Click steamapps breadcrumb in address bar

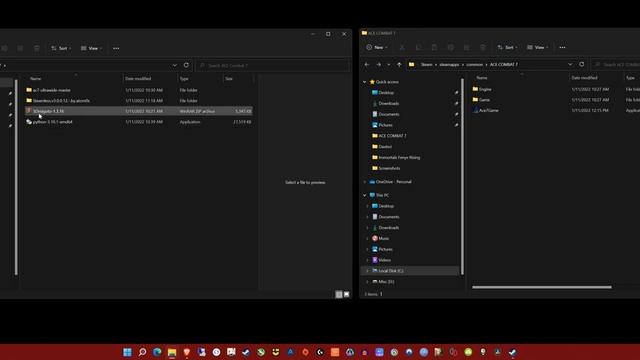pyautogui.click(x=449, y=64)
